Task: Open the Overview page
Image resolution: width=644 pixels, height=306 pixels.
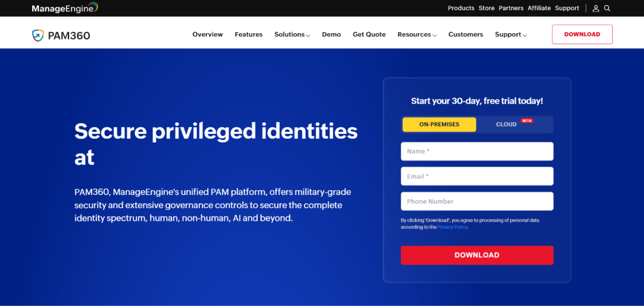Action: point(207,34)
